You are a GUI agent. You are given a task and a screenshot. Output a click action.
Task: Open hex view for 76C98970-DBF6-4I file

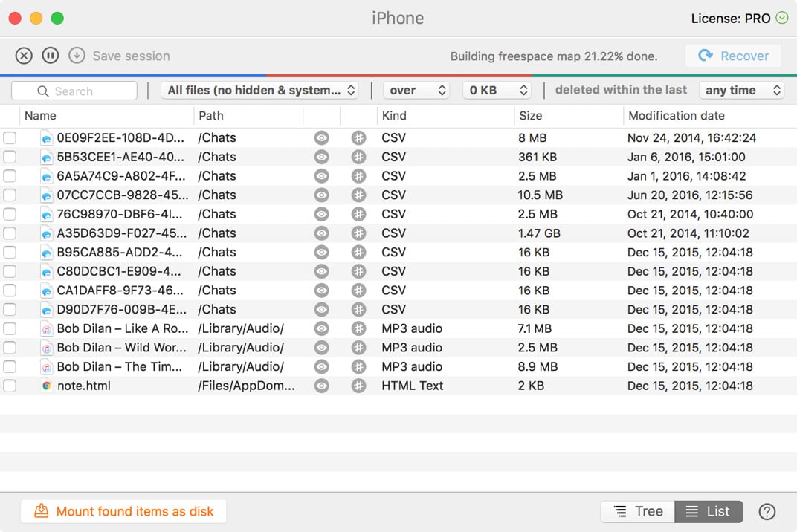[x=359, y=214]
